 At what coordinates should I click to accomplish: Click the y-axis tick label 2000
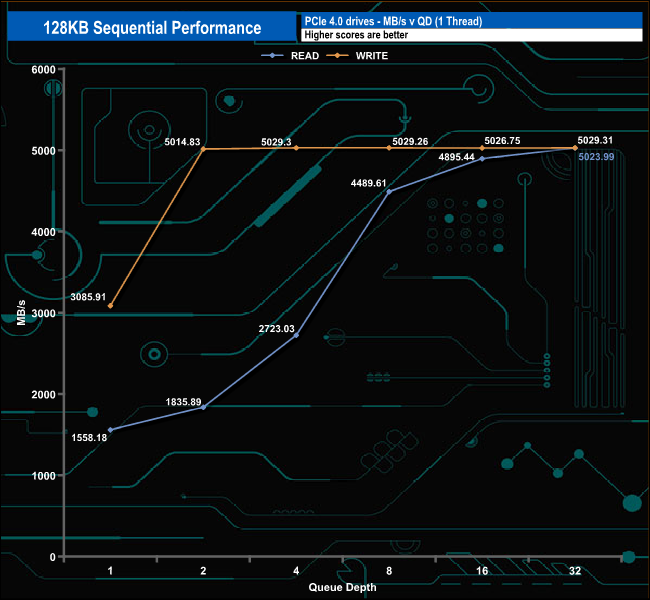(x=44, y=395)
